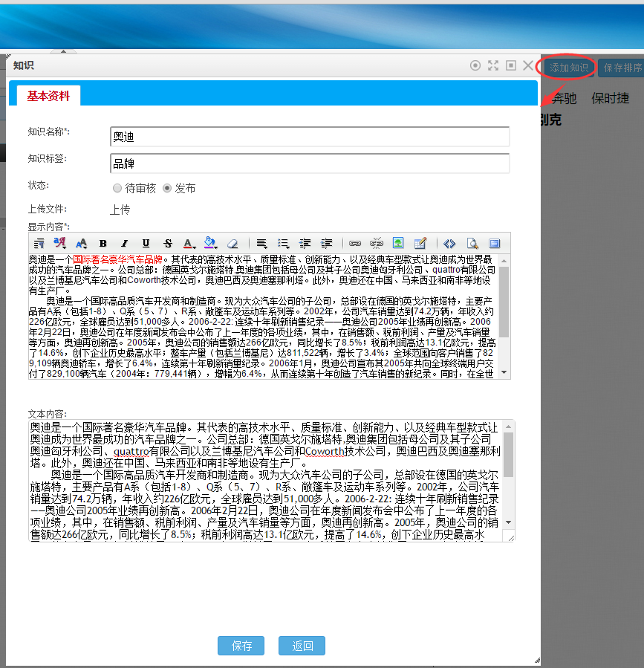Click the 保存 button
Viewport: 644px width, 668px height.
click(241, 646)
